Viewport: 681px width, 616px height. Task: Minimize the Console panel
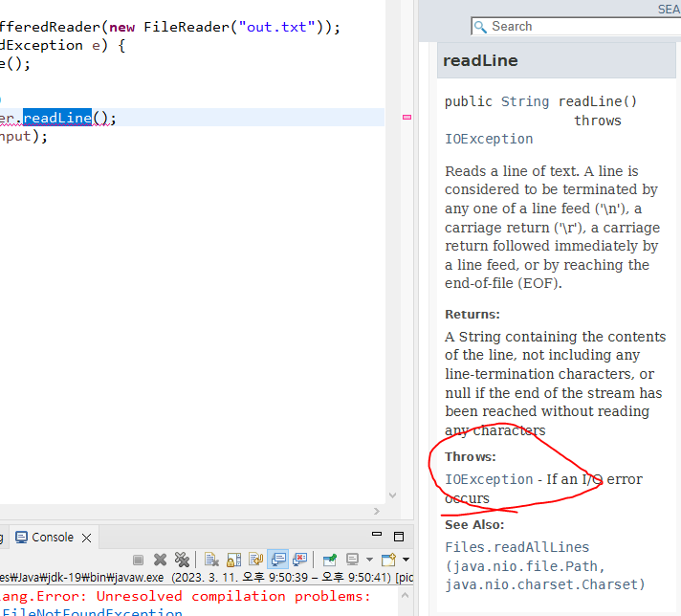coord(377,534)
